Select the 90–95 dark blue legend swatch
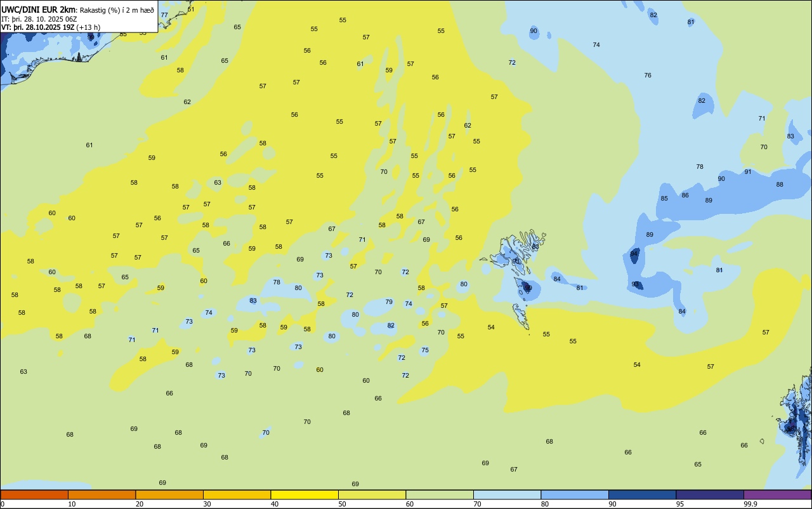Screen dimensions: 812x509 [x=642, y=494]
